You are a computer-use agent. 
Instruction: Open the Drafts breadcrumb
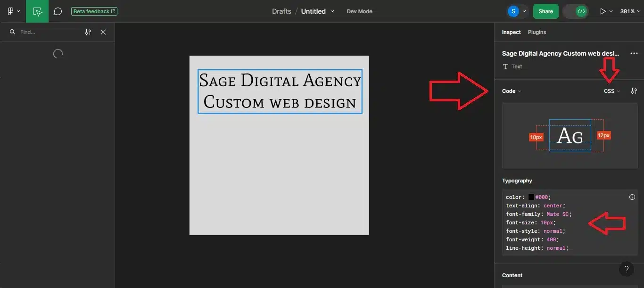pos(281,11)
